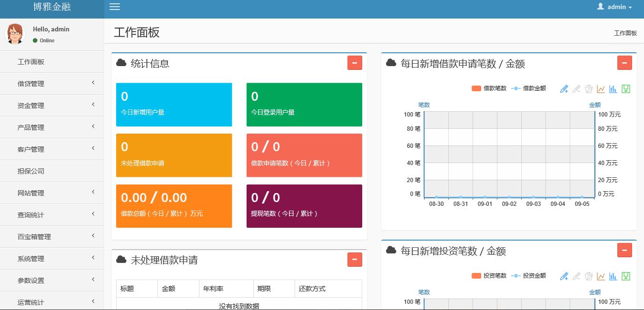This screenshot has height=310, width=644.
Task: Switch loan chart to line view
Action: [x=601, y=89]
